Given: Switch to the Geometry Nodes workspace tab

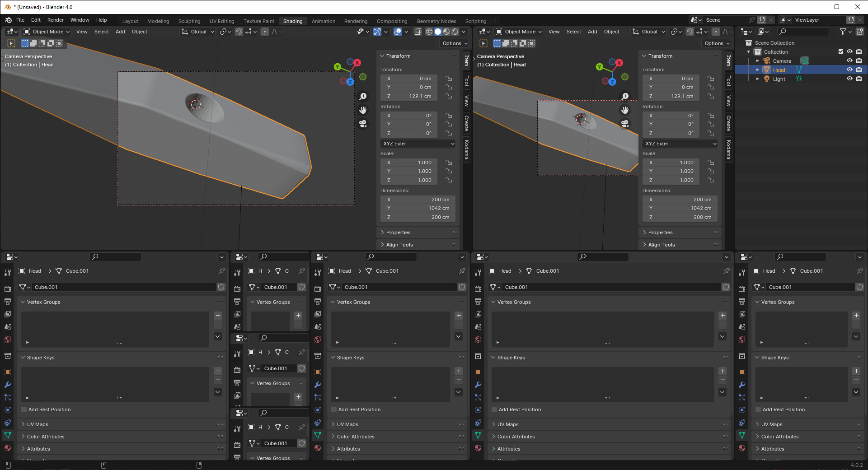Looking at the screenshot, I should click(x=436, y=21).
